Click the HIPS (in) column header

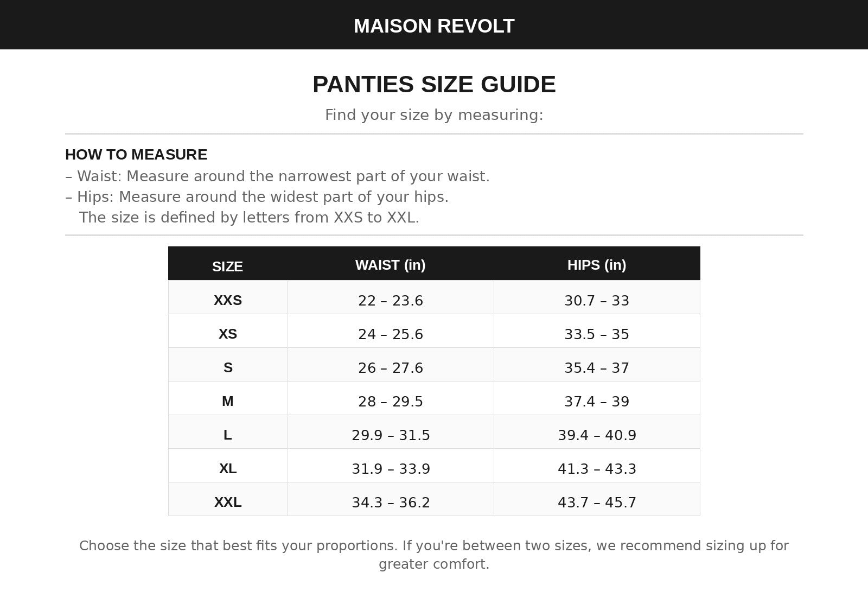[597, 265]
